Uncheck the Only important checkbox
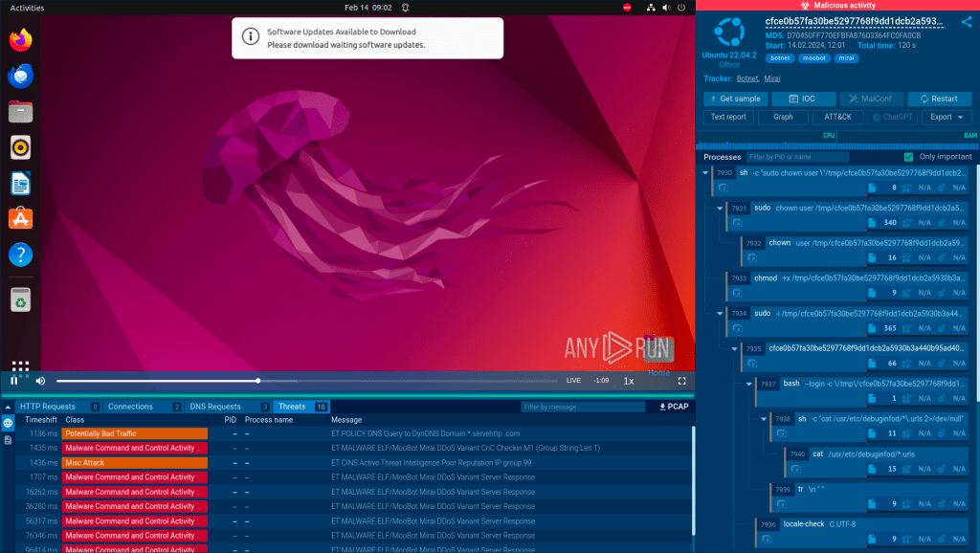 [x=908, y=157]
